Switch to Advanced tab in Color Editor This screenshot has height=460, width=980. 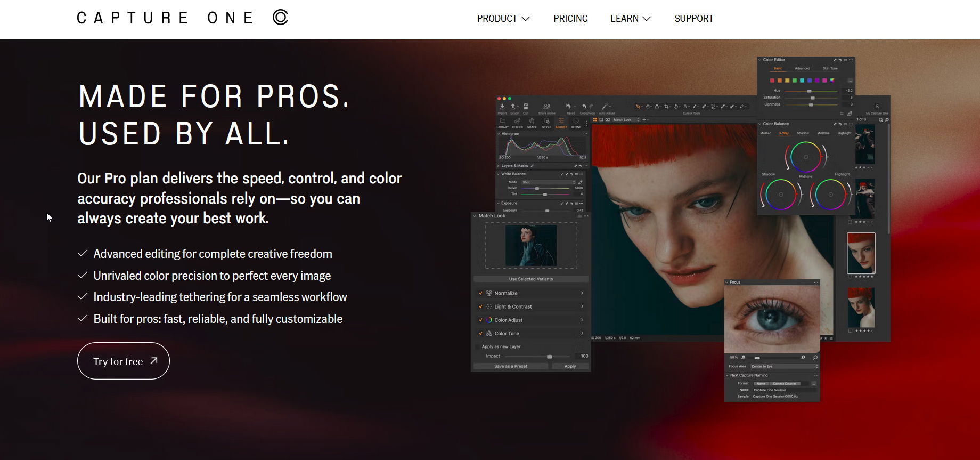[802, 68]
